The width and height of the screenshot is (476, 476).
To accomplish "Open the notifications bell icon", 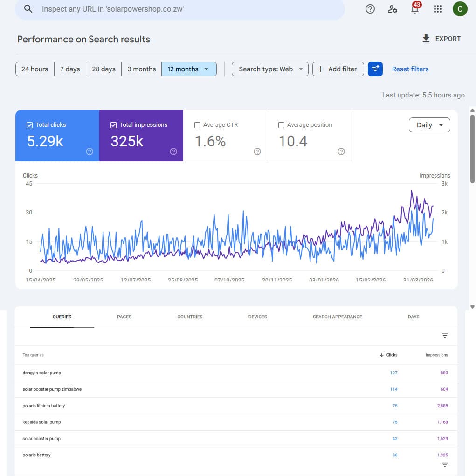I will coord(414,9).
